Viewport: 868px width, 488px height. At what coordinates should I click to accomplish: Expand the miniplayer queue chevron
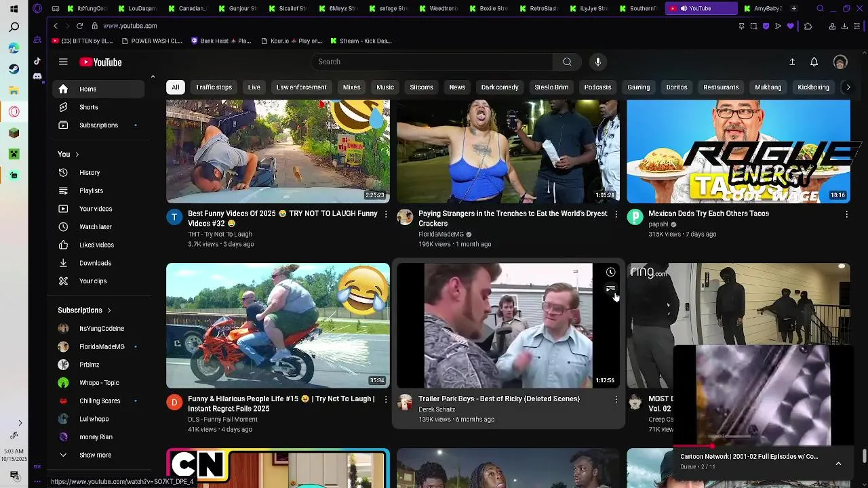click(839, 464)
